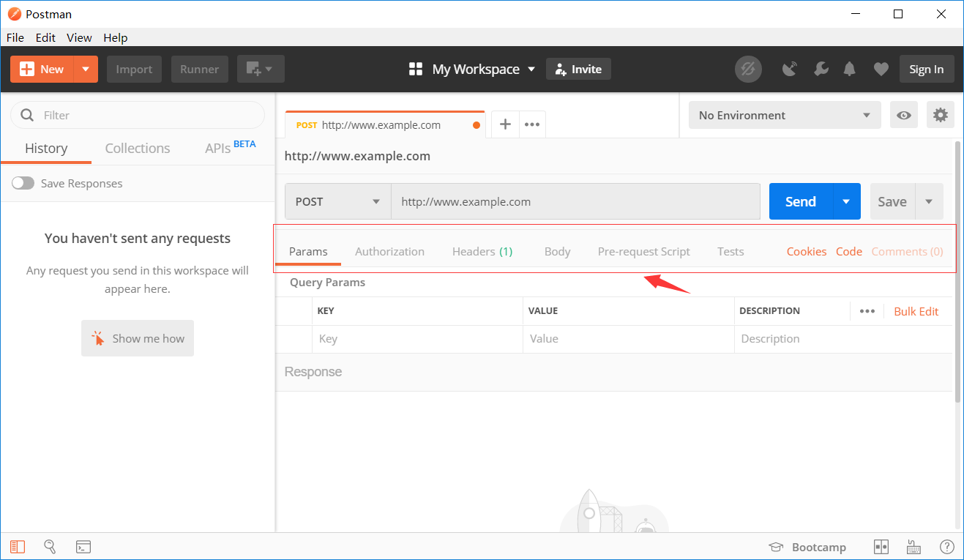The width and height of the screenshot is (964, 560).
Task: Switch to the APIs BETA tab
Action: [230, 147]
